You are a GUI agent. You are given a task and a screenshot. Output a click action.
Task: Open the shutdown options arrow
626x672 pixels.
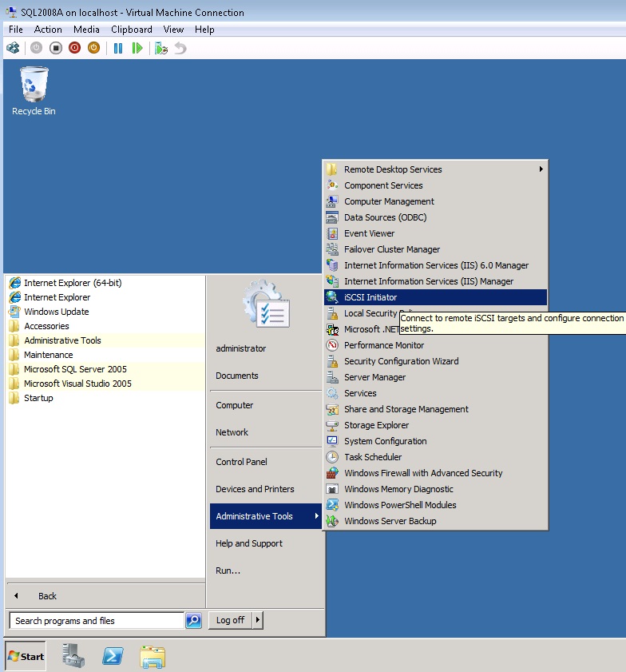click(x=257, y=620)
